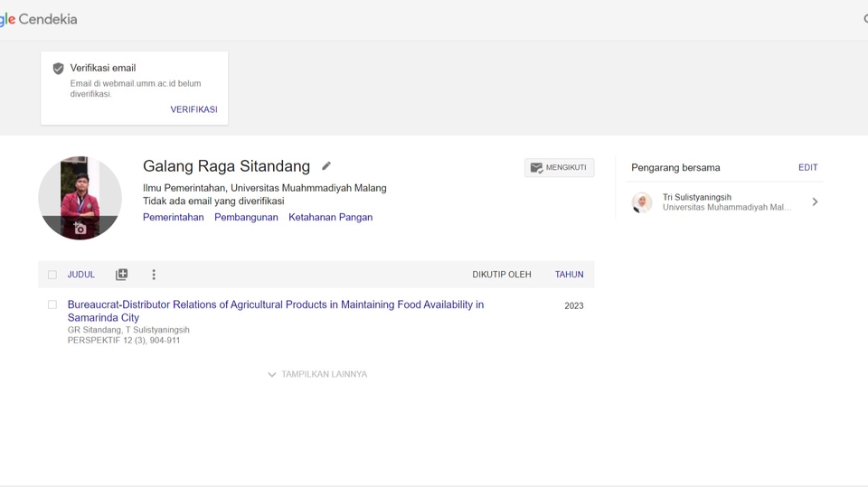The image size is (868, 487).
Task: Click the Dikutip Oleh column header
Action: coord(501,275)
